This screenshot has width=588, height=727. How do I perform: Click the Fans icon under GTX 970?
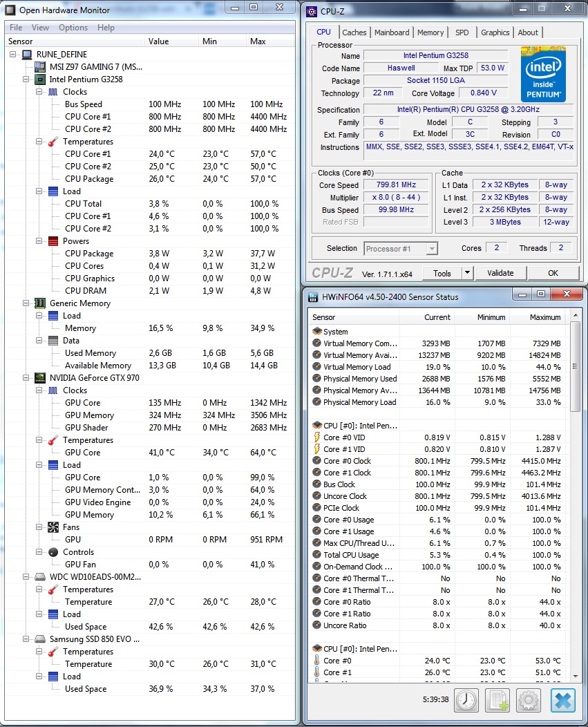point(53,527)
